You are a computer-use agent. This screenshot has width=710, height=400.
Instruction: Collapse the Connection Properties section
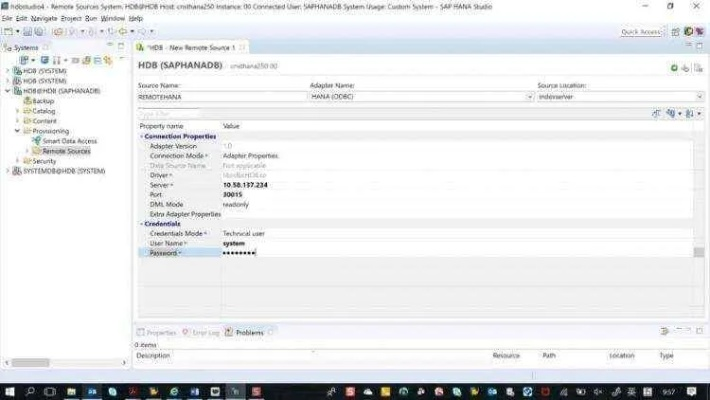[x=141, y=136]
